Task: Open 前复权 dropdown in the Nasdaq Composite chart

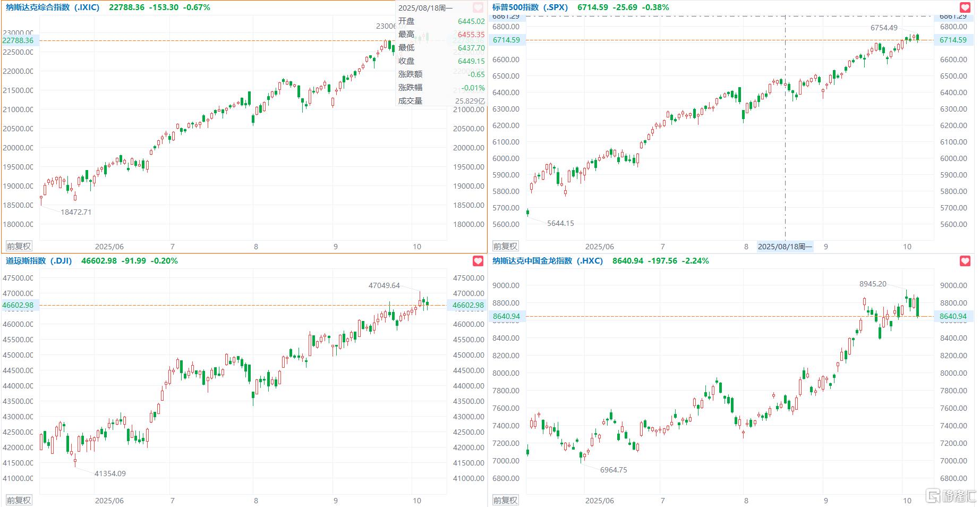Action: (19, 246)
